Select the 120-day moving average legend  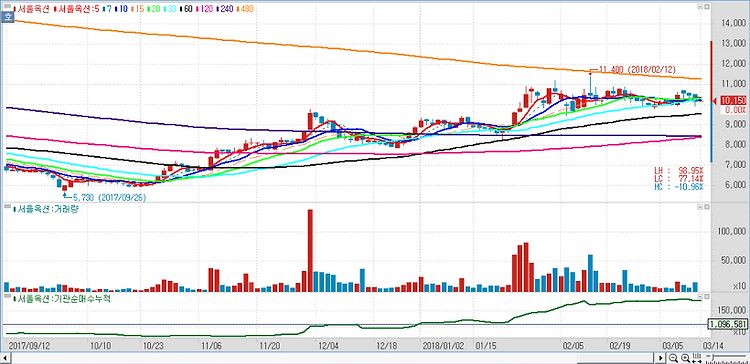[204, 9]
